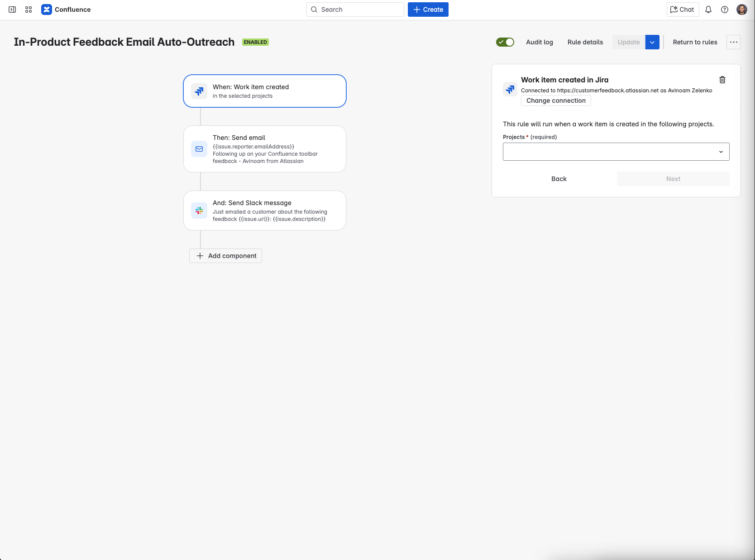
Task: Click your profile avatar
Action: [x=741, y=9]
